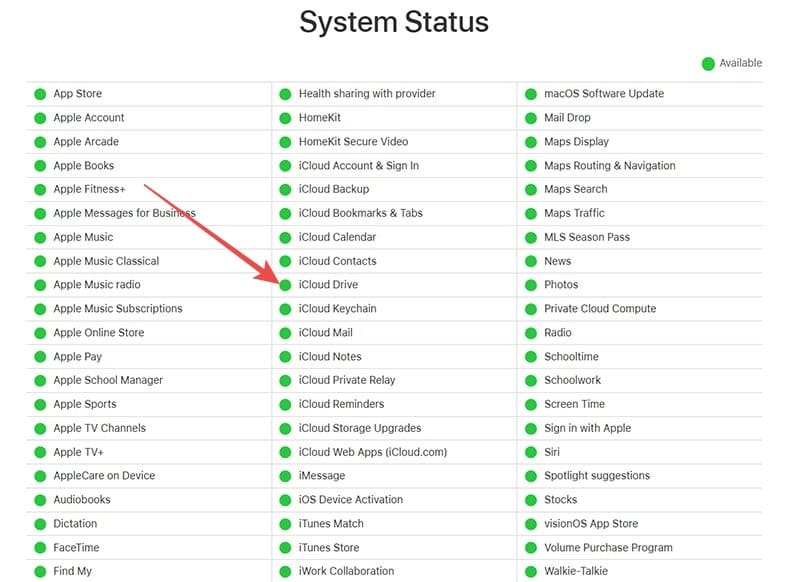Click the green status dot beside App Store
This screenshot has height=582, width=800.
[x=40, y=93]
